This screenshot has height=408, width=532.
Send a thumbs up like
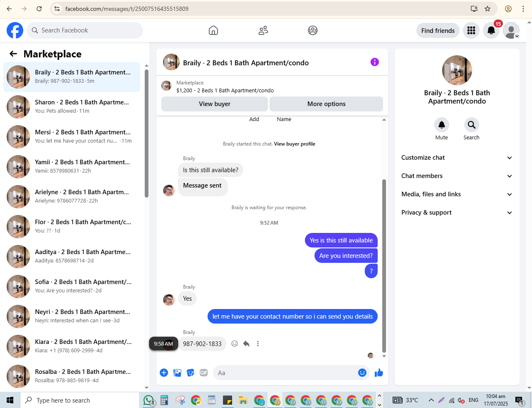pyautogui.click(x=379, y=373)
